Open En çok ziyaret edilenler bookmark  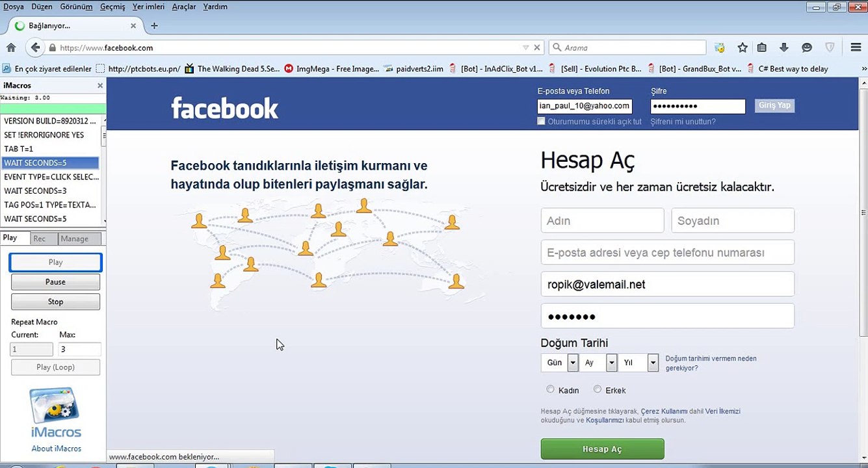(x=47, y=68)
